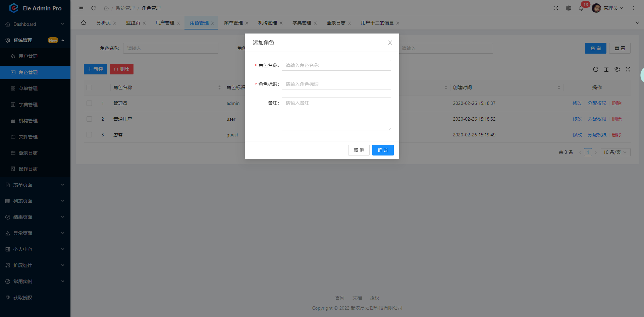The height and width of the screenshot is (317, 644).
Task: Refresh the page via the reload icon
Action: tap(94, 8)
